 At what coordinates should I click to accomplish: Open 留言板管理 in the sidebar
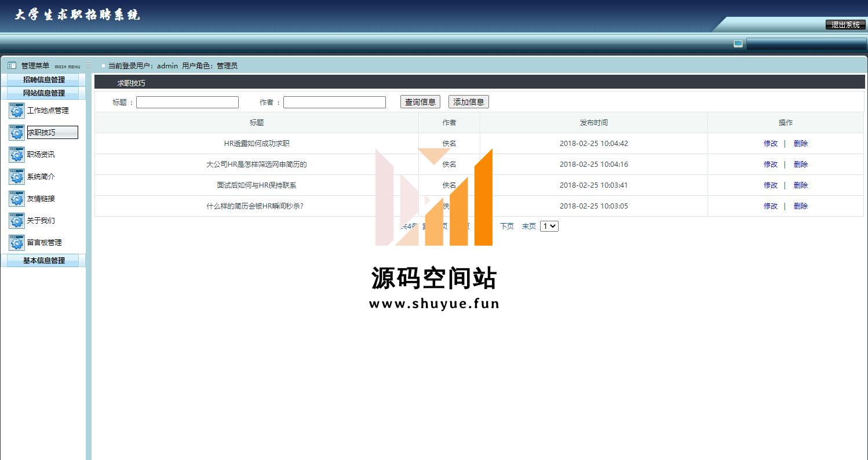tap(44, 242)
